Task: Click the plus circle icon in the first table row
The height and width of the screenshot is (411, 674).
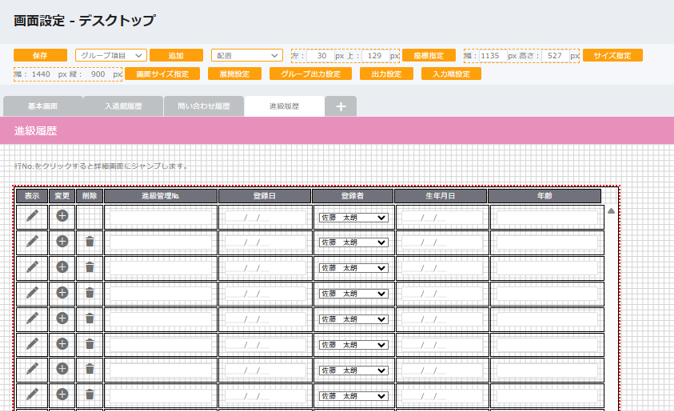Action: pos(62,215)
